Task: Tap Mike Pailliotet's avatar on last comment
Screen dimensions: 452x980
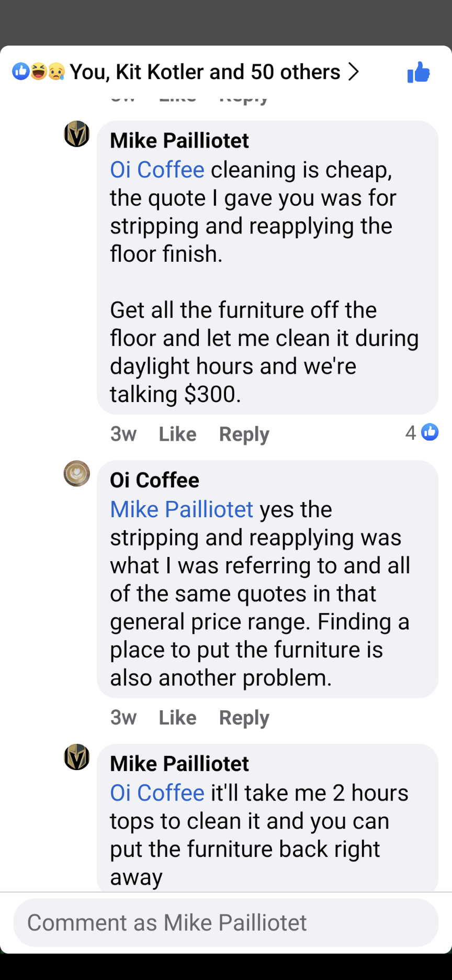Action: [77, 757]
